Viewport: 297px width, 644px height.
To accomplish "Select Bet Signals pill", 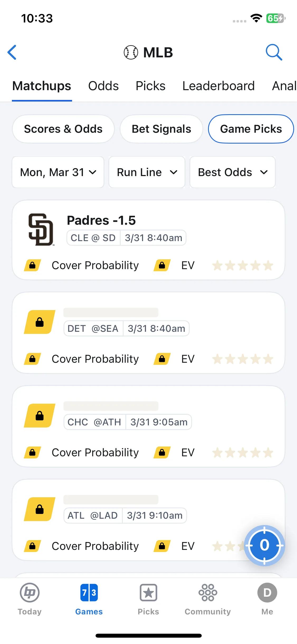I will coord(161,129).
